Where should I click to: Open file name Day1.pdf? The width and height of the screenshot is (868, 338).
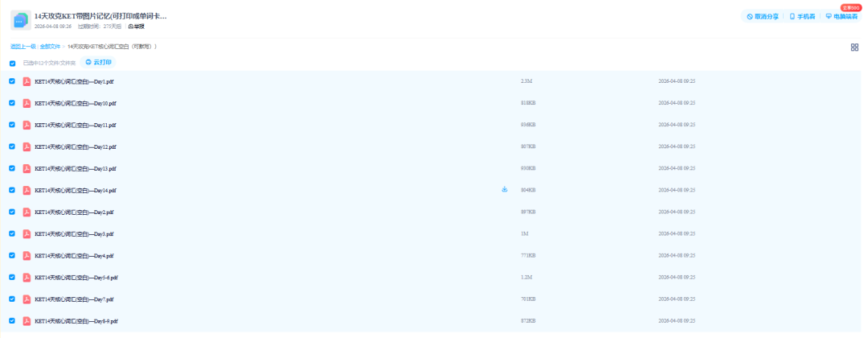pos(74,81)
